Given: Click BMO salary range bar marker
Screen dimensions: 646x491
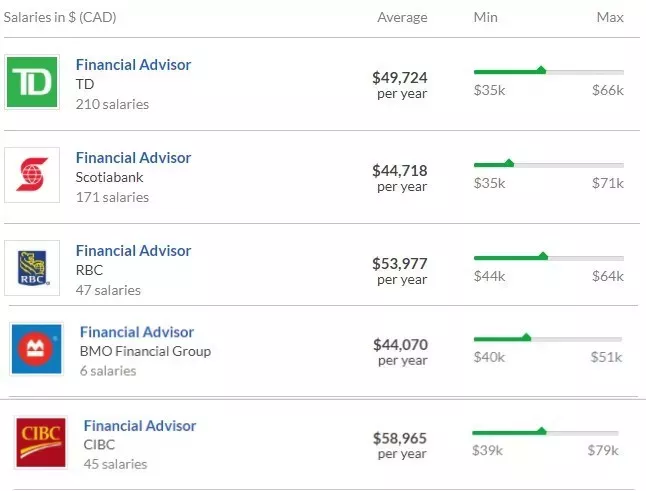Looking at the screenshot, I should (526, 337).
